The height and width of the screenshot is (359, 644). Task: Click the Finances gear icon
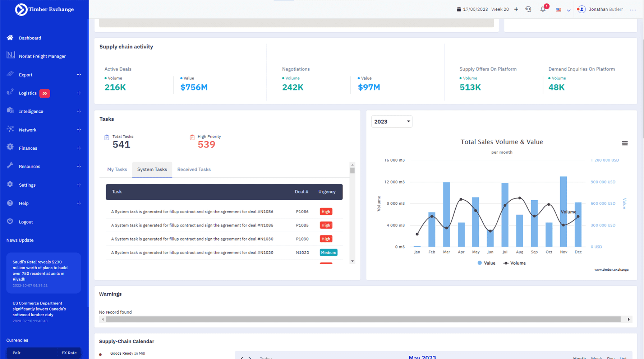[10, 147]
